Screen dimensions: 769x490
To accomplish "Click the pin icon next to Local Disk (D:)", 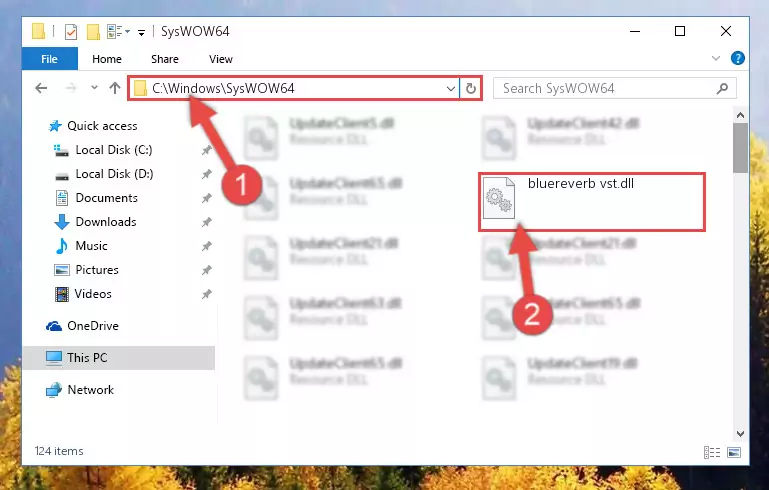I will 206,174.
